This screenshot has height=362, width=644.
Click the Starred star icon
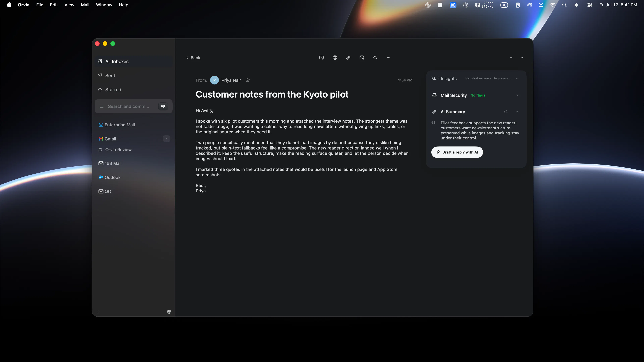click(100, 89)
